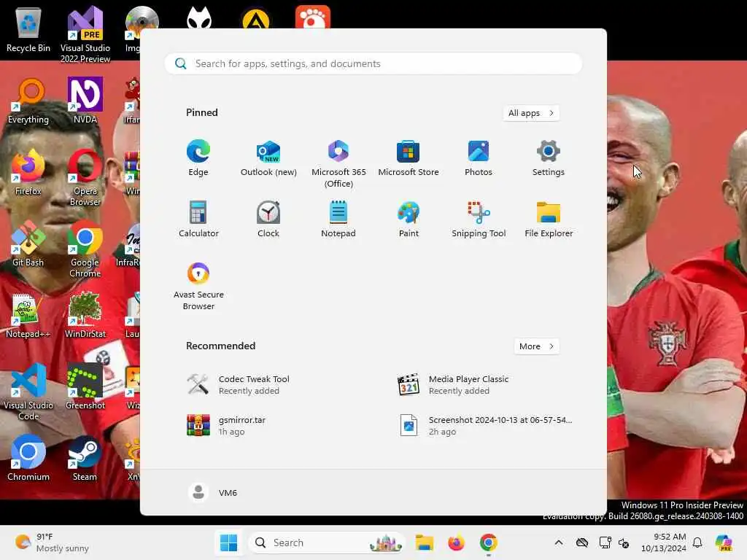Select the Everything desktop shortcut
This screenshot has height=560, width=747.
point(28,101)
